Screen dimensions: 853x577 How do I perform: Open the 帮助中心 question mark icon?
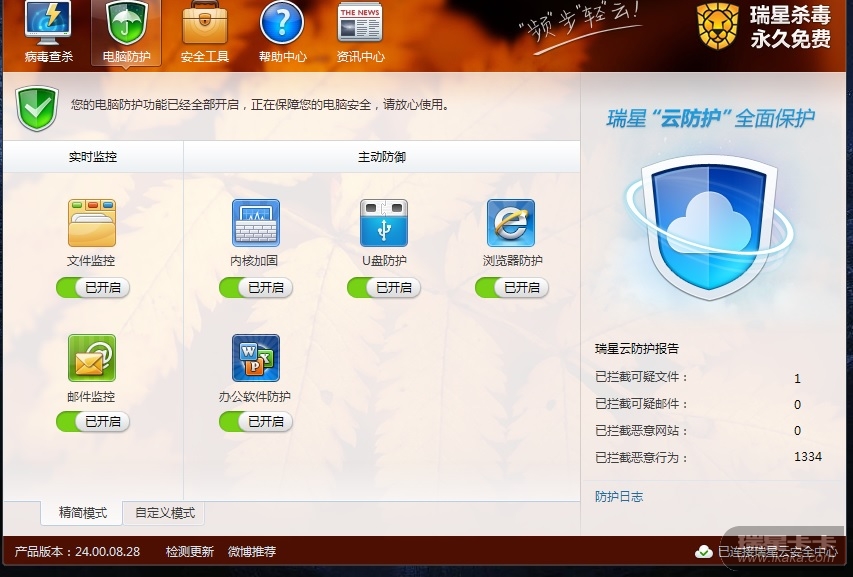coord(282,23)
